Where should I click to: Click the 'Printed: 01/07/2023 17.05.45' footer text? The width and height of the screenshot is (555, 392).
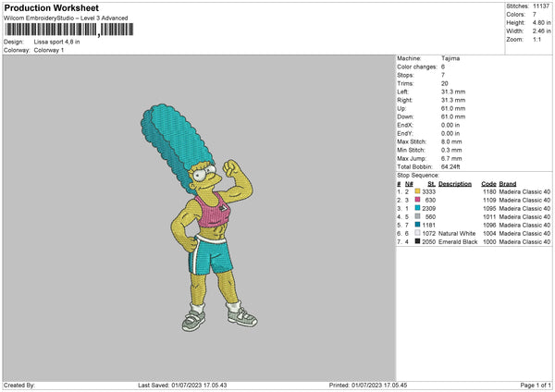click(368, 386)
